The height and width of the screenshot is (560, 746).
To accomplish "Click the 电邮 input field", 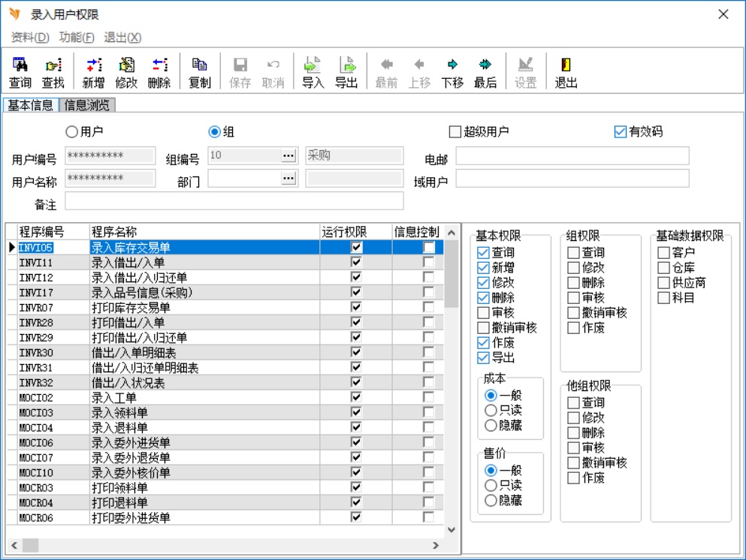I will pyautogui.click(x=572, y=155).
